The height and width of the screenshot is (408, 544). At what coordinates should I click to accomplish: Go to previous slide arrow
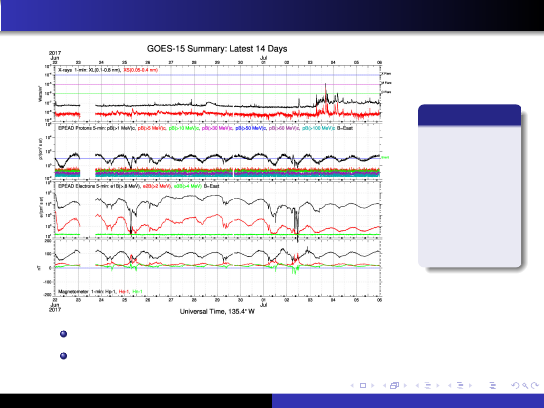pos(352,385)
